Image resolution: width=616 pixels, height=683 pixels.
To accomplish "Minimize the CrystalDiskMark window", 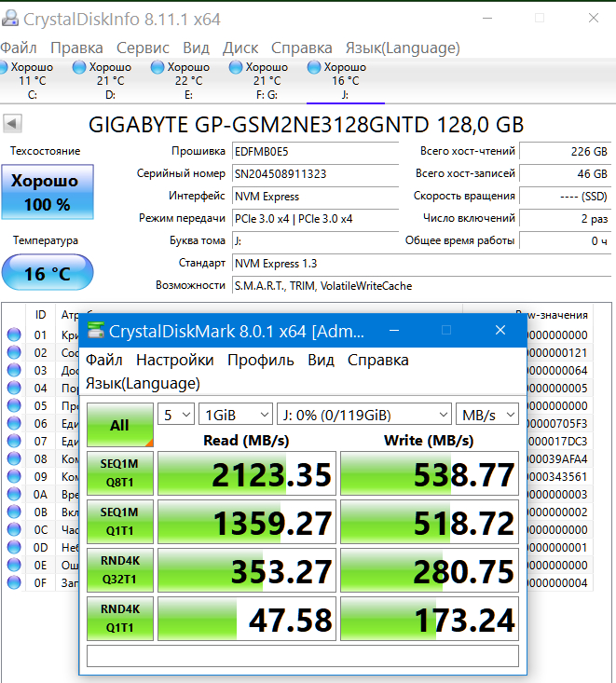I will pyautogui.click(x=394, y=331).
